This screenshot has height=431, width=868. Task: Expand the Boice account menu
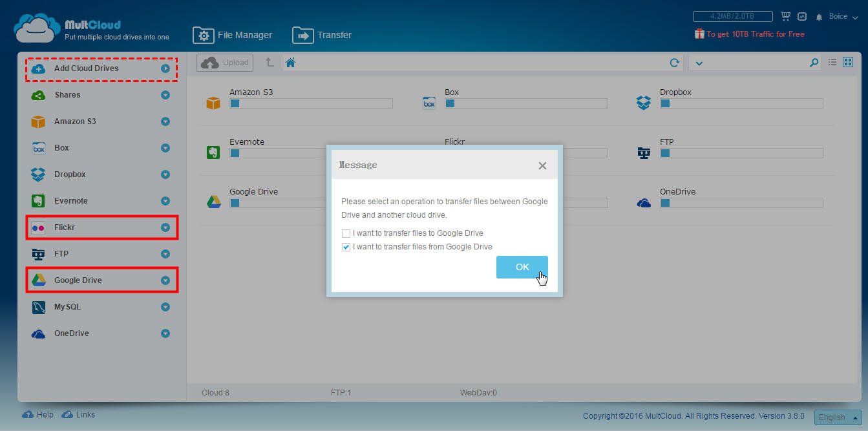(843, 16)
